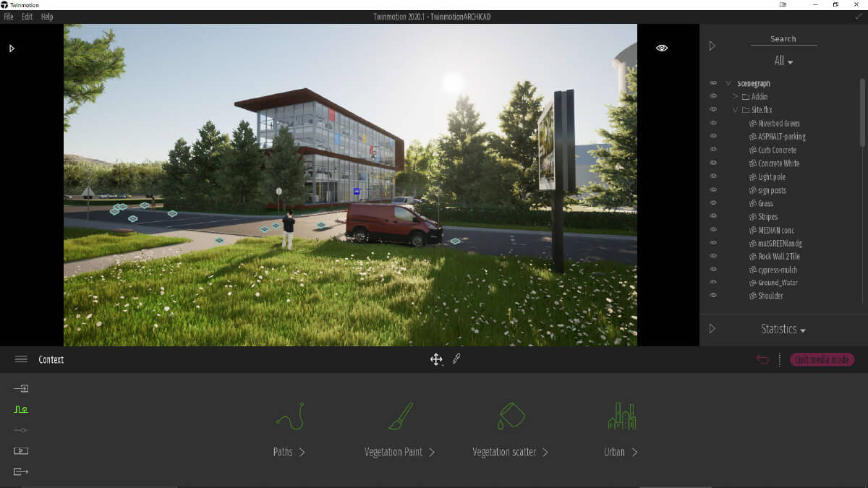The image size is (868, 488).
Task: Choose the Vegetation scatter bucket icon
Action: tap(511, 416)
